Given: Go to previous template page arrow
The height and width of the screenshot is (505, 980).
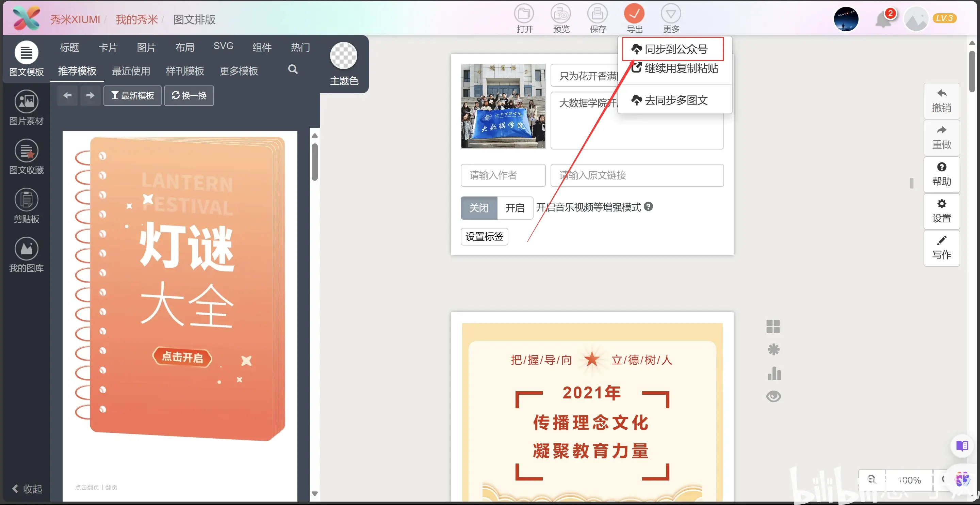Looking at the screenshot, I should 67,95.
